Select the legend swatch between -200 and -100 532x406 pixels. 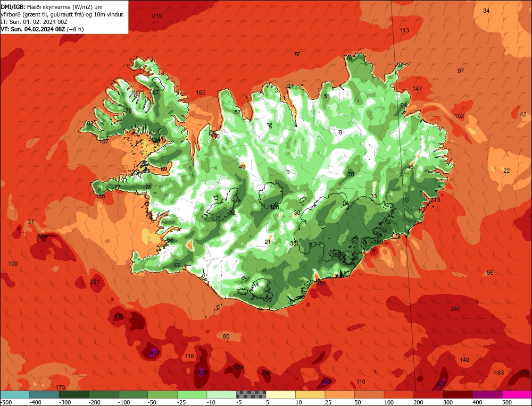[103, 394]
